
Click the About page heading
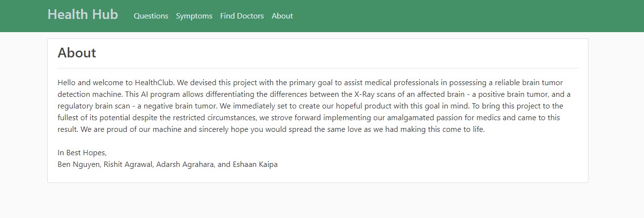click(x=77, y=53)
